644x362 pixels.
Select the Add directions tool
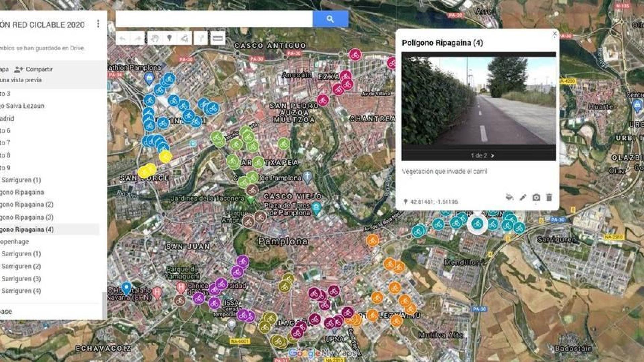[200, 38]
